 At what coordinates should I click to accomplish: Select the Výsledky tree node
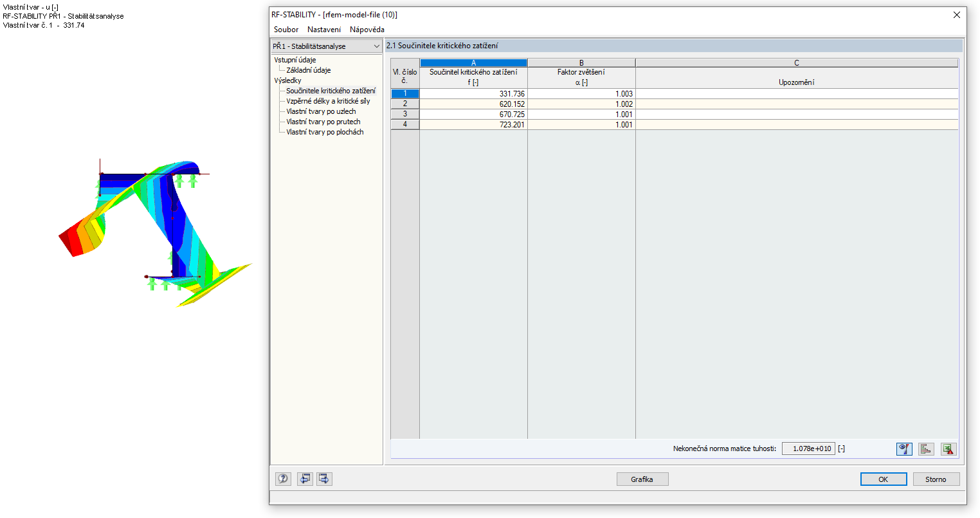point(287,80)
